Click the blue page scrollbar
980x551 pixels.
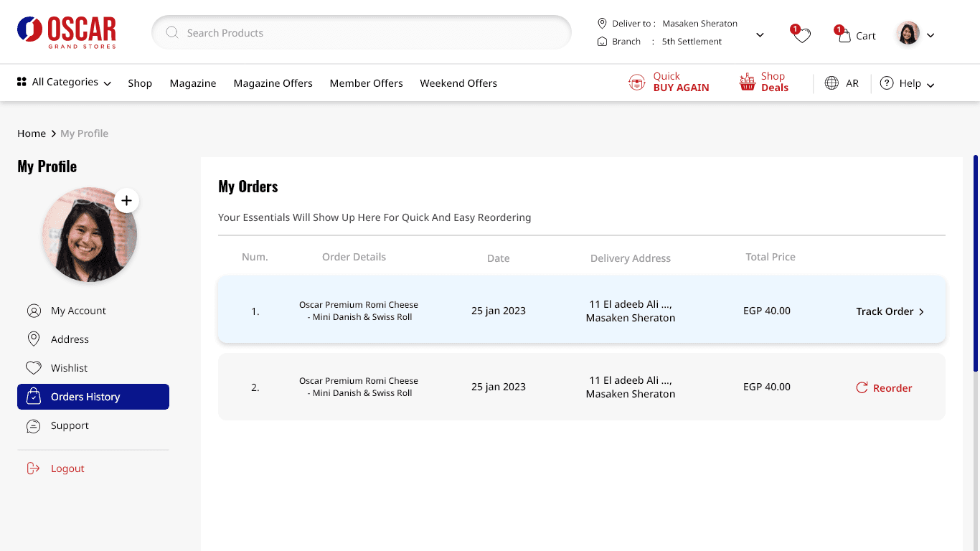976,263
